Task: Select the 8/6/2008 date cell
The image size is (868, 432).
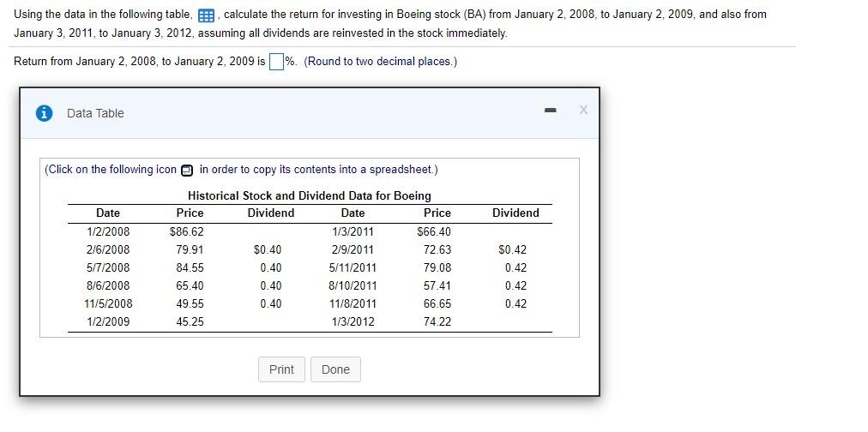Action: (x=108, y=286)
